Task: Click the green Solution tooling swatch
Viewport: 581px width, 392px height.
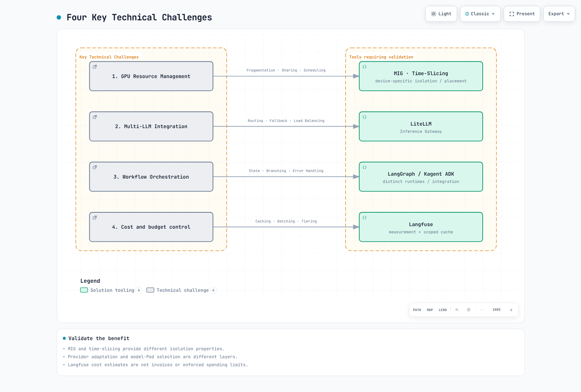Action: point(84,290)
